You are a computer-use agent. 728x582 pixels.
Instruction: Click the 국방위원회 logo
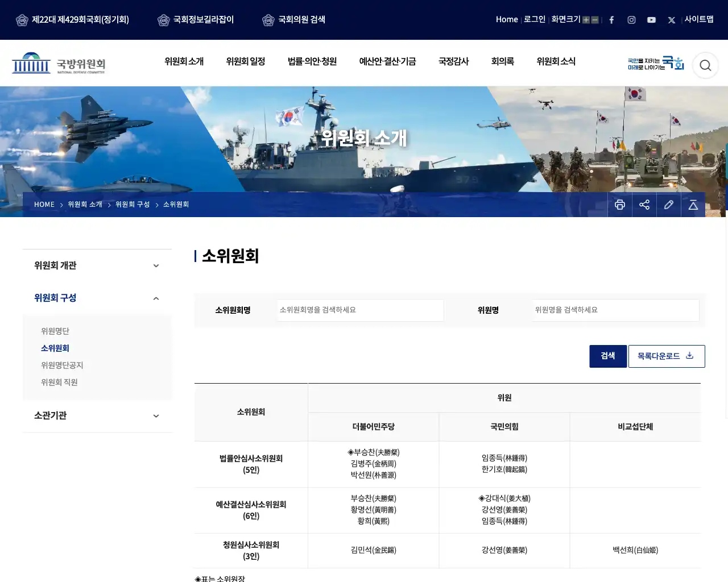(x=59, y=63)
